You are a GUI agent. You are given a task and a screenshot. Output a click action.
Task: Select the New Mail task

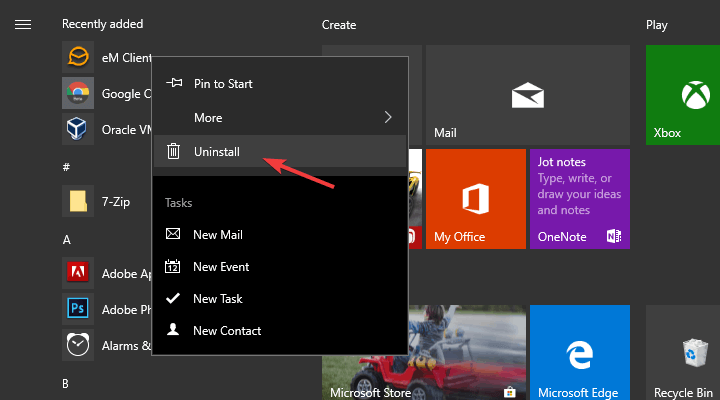tap(280, 235)
